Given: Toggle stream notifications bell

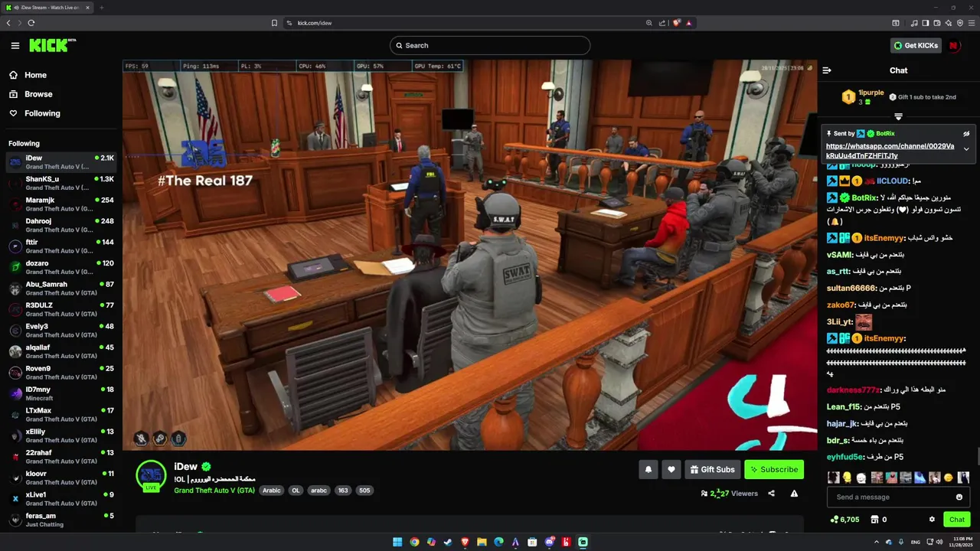Looking at the screenshot, I should click(x=648, y=469).
